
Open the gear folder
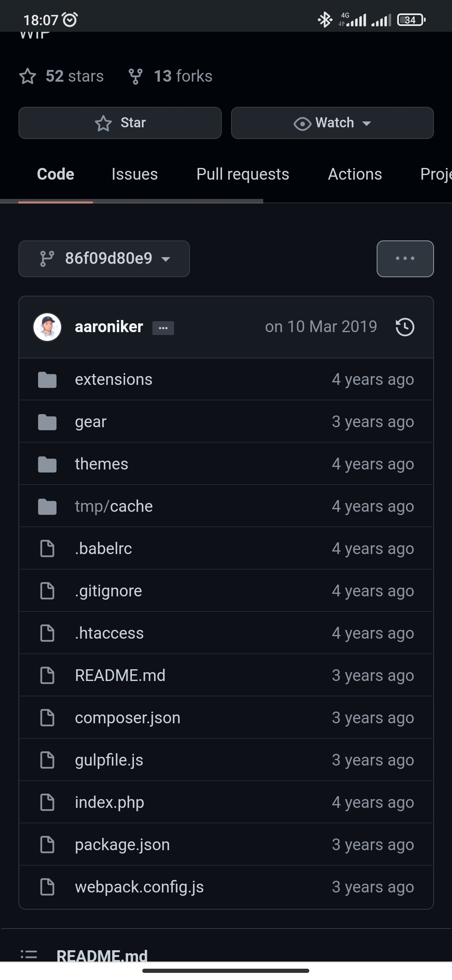pos(91,422)
